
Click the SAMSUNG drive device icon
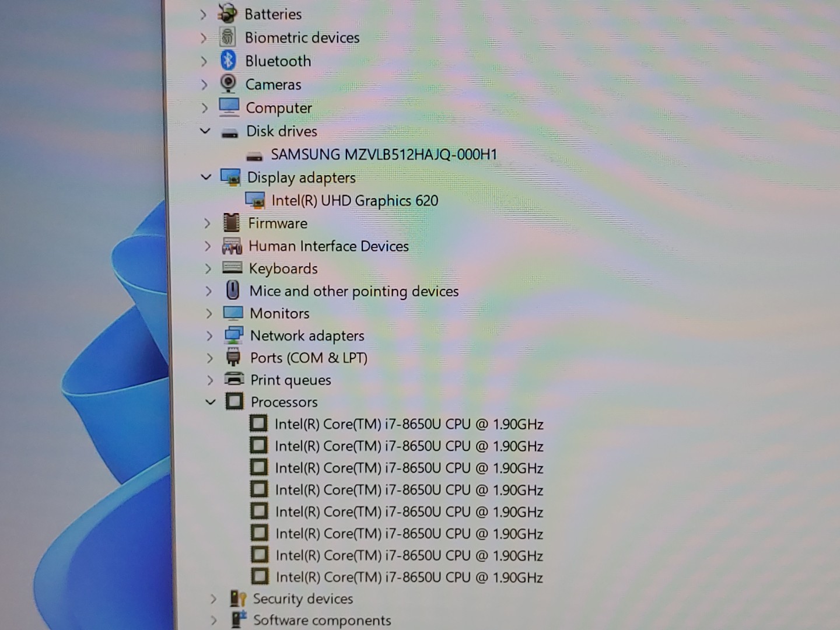254,156
